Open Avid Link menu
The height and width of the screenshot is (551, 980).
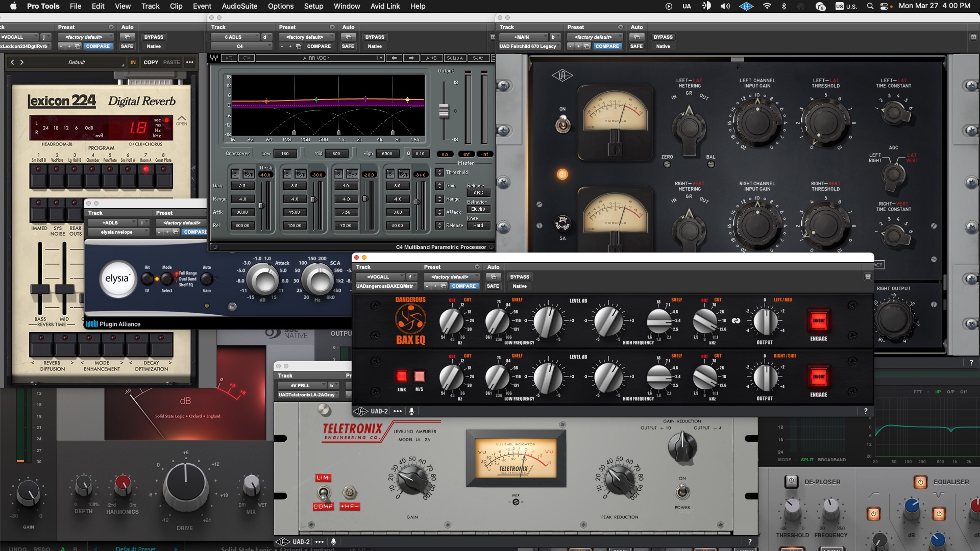[385, 6]
